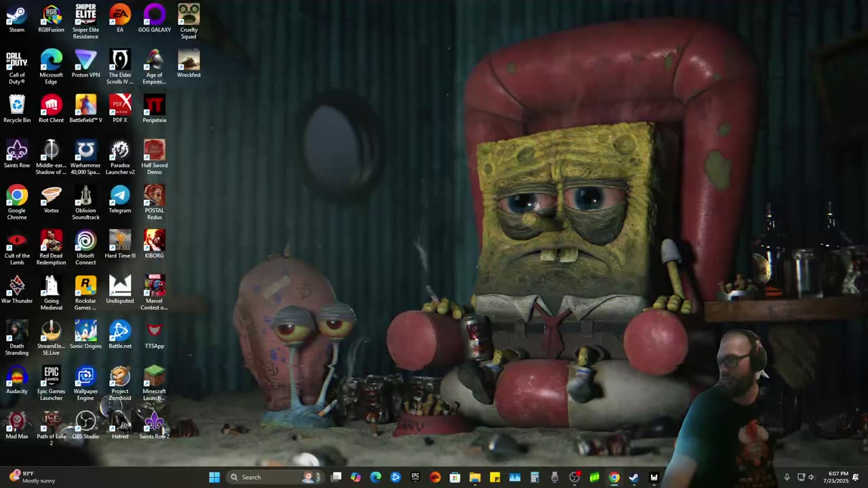Select the Red Dead Redemption shortcut

(52, 248)
